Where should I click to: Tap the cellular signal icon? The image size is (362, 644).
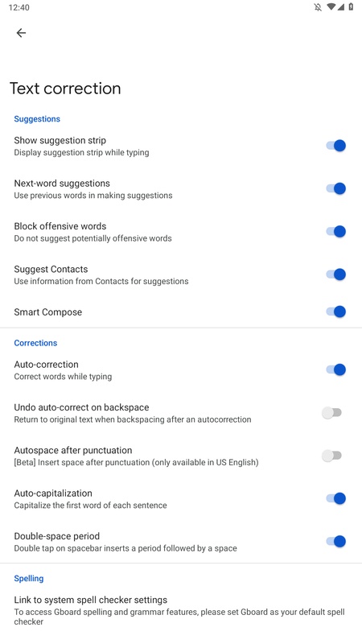pos(340,7)
